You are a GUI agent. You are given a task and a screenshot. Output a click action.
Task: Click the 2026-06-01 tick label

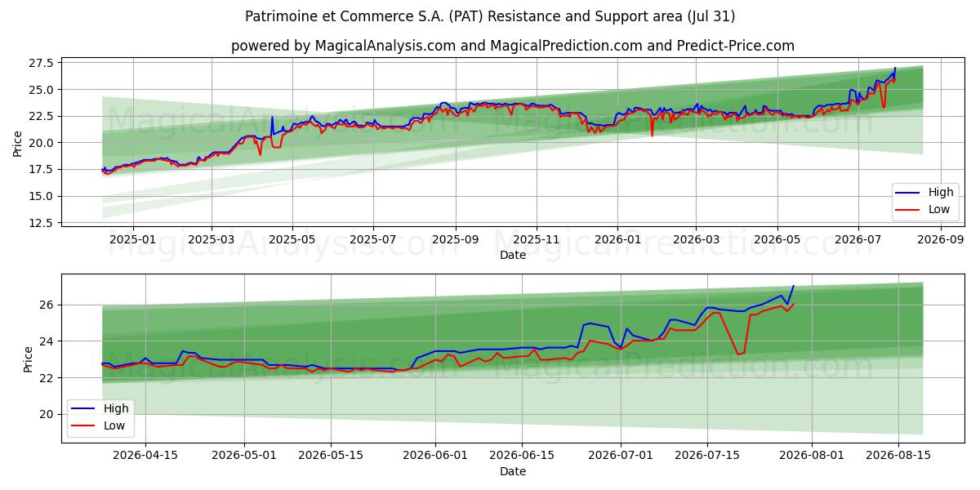[435, 457]
